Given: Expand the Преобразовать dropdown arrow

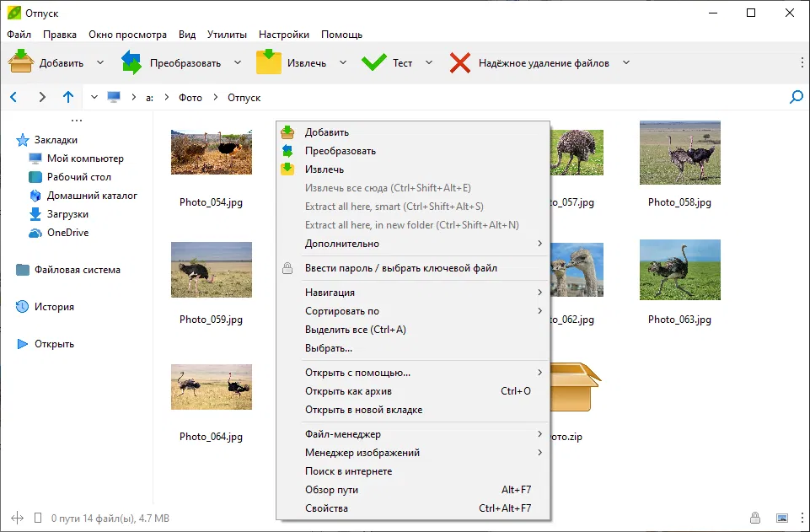Looking at the screenshot, I should 238,62.
